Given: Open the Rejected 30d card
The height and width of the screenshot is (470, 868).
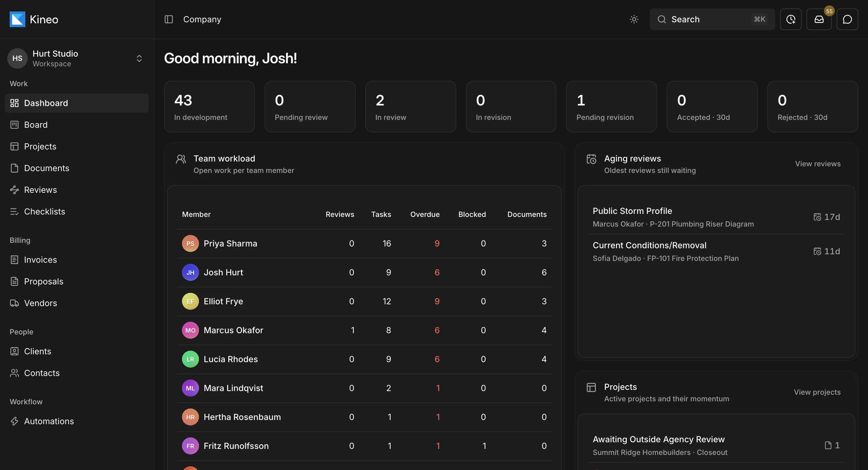Looking at the screenshot, I should 813,106.
